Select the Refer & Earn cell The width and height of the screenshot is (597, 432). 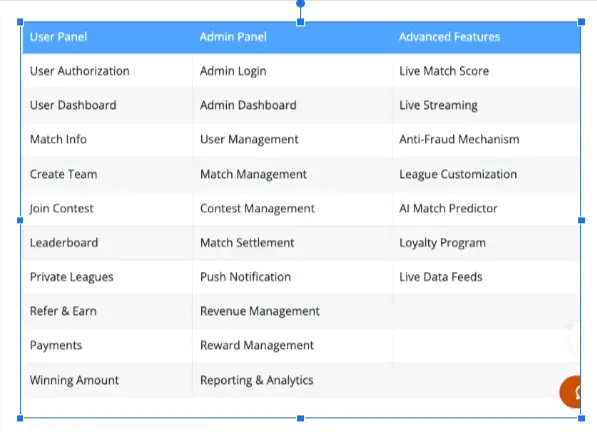point(108,311)
